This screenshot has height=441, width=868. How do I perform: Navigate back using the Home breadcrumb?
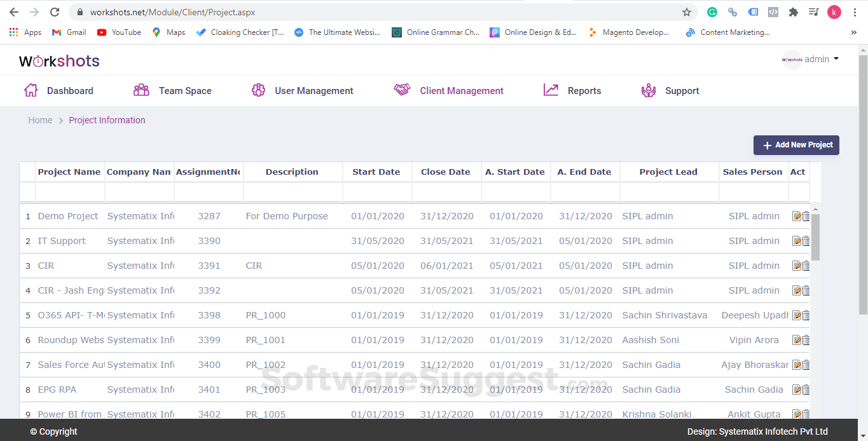(40, 120)
